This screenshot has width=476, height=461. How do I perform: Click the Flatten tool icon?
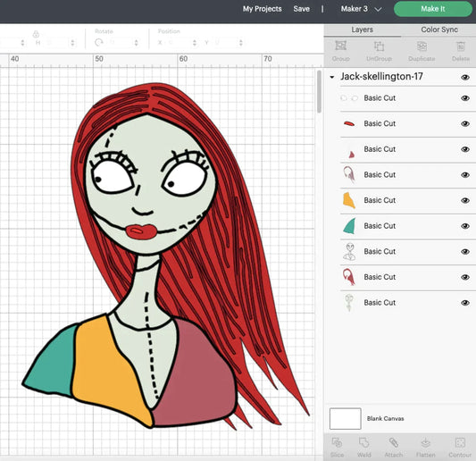coord(426,443)
